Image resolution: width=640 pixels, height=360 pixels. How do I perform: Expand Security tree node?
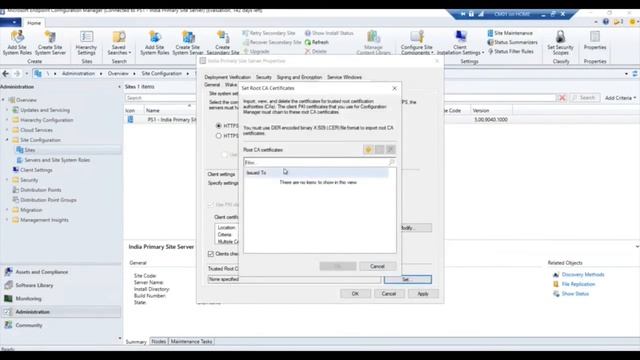pos(7,180)
